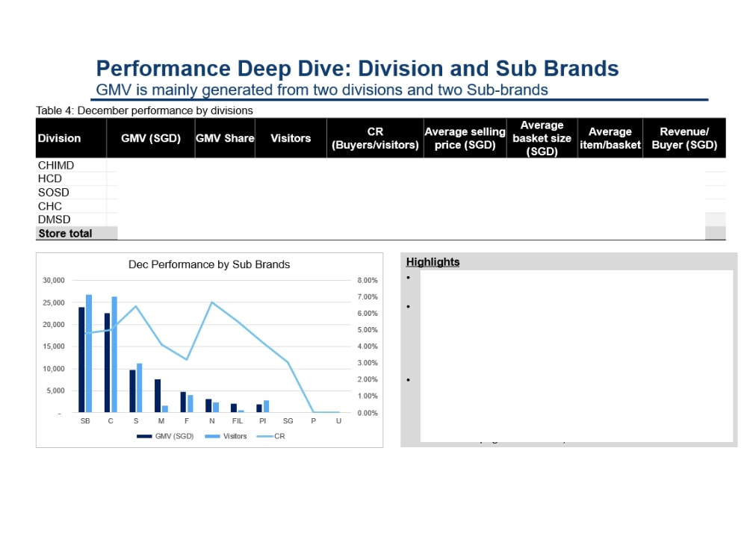Click the '2.00%' right axis value
Screen dimensions: 747x560
coord(368,379)
